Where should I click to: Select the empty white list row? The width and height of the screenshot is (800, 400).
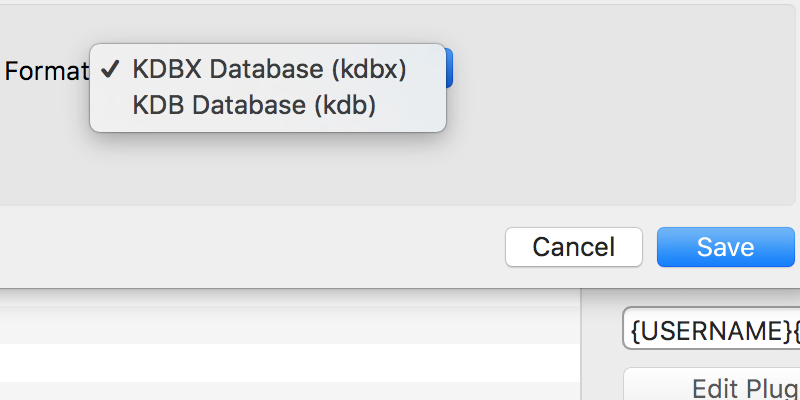pos(290,363)
